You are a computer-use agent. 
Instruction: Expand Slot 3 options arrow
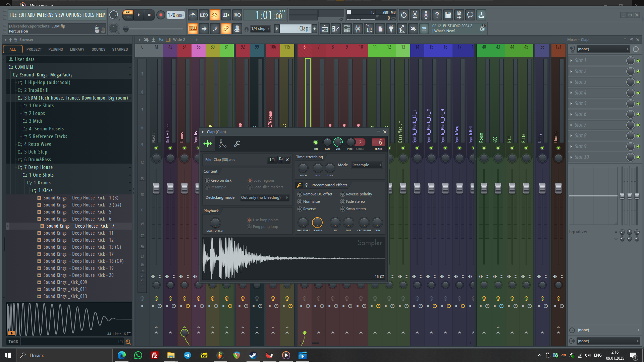pyautogui.click(x=571, y=82)
